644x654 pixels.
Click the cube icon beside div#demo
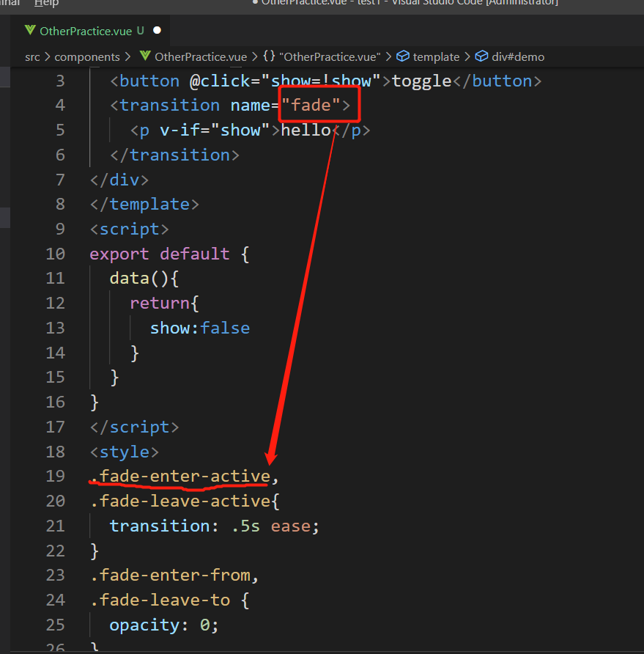pos(481,56)
